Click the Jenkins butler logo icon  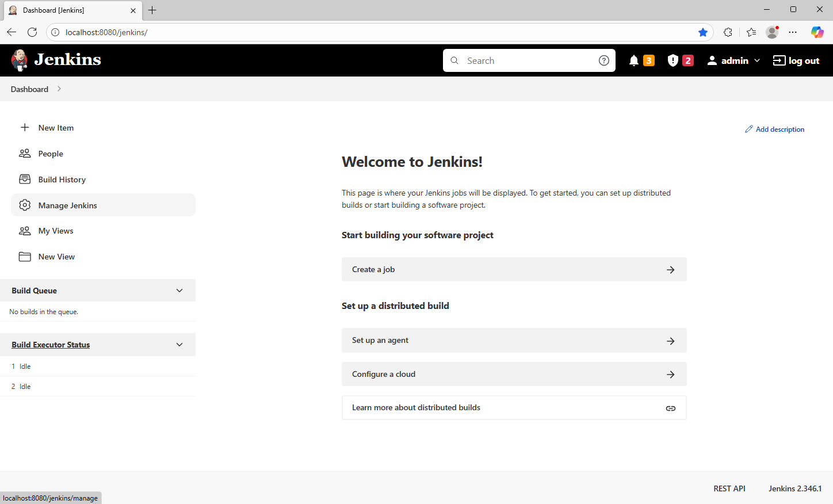20,60
